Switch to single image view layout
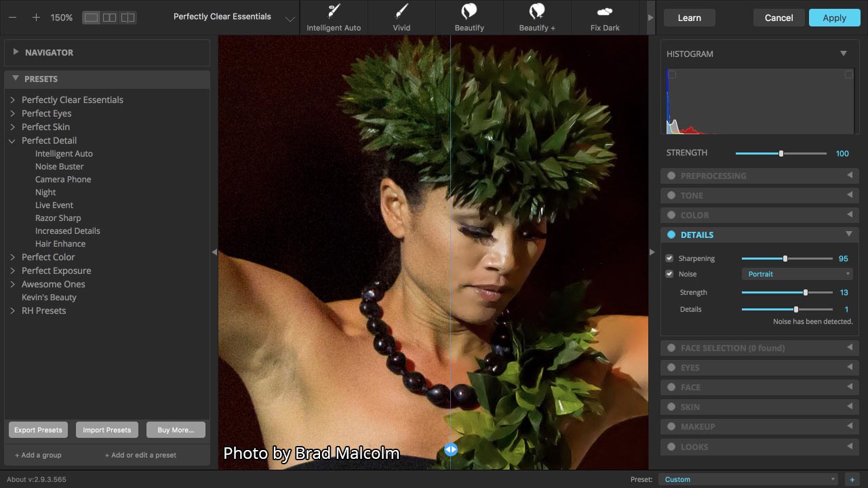Viewport: 868px width, 488px height. click(x=91, y=18)
